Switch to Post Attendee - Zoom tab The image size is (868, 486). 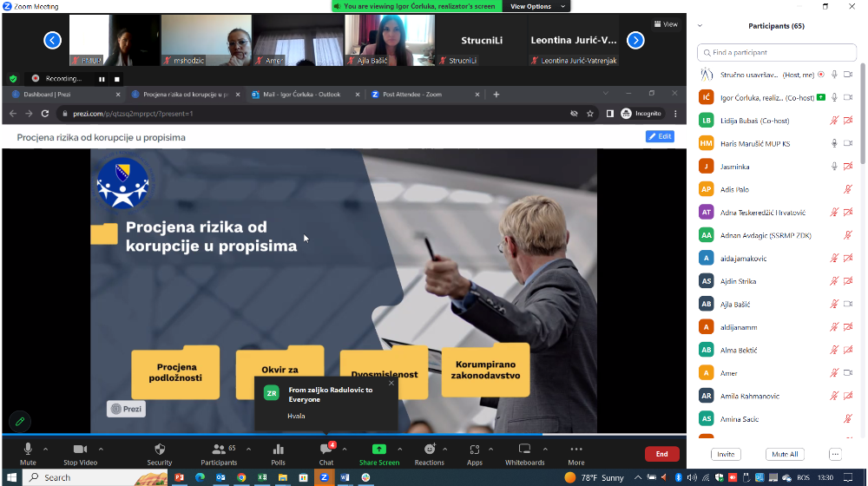coord(425,95)
